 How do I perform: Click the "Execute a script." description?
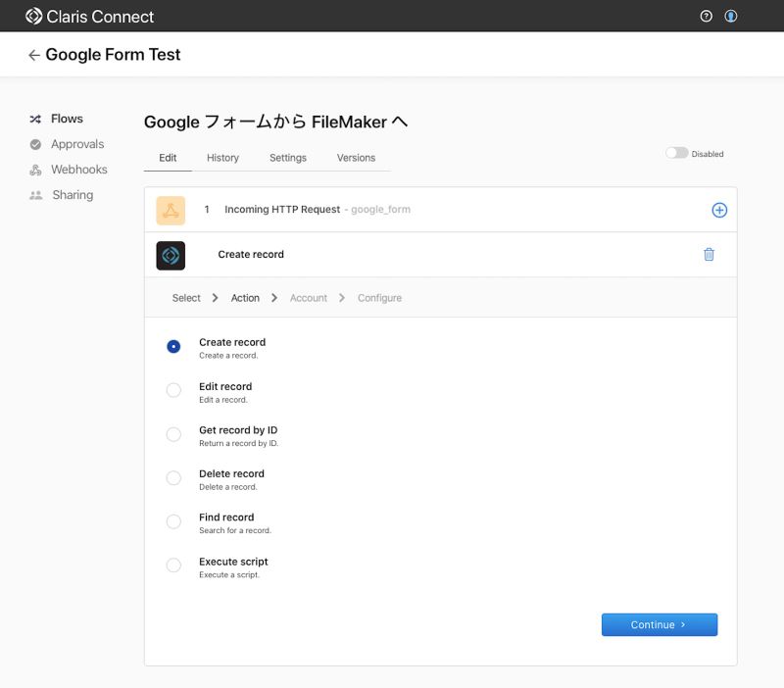click(x=229, y=575)
